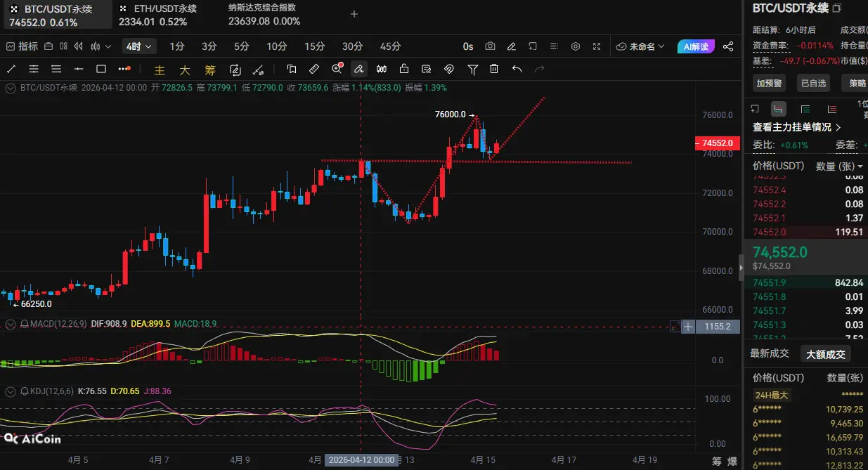Open the 未命名 layout dropdown

[641, 46]
